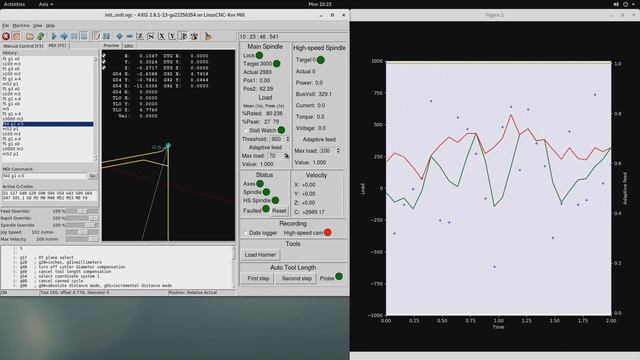Select the DRO tab
The image size is (640, 360).
(x=129, y=46)
